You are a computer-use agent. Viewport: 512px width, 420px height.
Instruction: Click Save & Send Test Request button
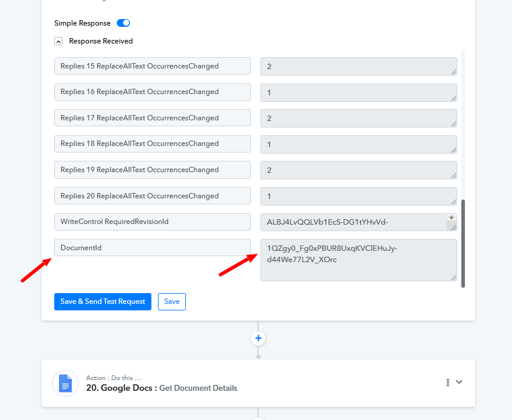[x=103, y=301]
